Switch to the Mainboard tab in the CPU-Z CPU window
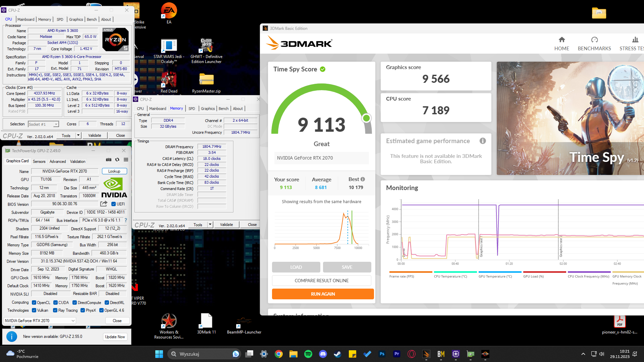644x362 pixels. pos(26,19)
